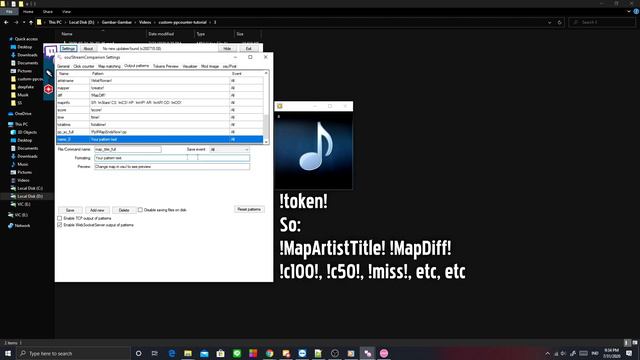Open the Mod image tab

(210, 66)
